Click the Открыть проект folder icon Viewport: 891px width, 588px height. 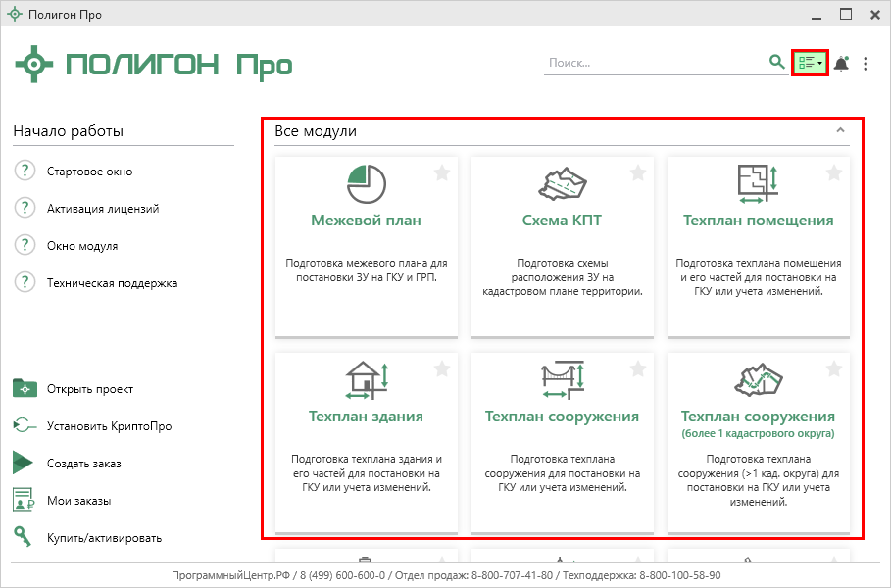25,389
